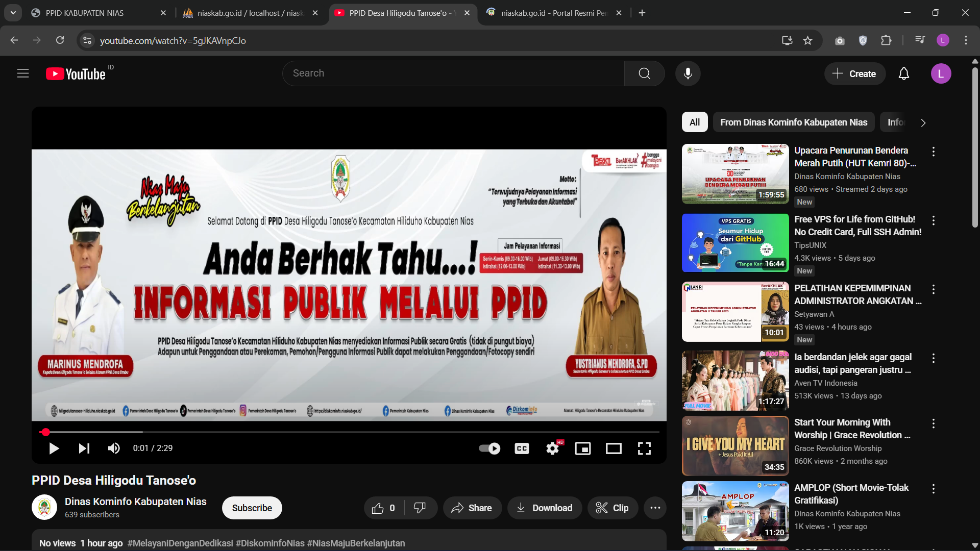Open options for PELATIHAN KEPEMIMPINAN video

933,289
